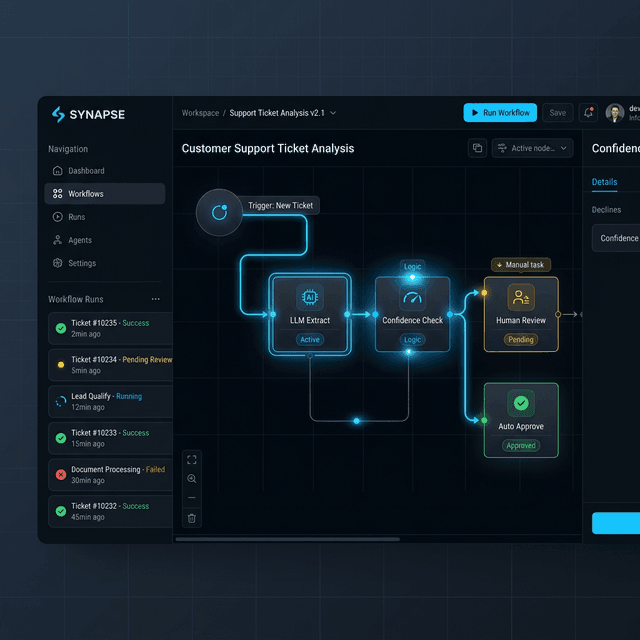Click the spinner icon for Lead Qualify
640x640 pixels.
click(61, 402)
